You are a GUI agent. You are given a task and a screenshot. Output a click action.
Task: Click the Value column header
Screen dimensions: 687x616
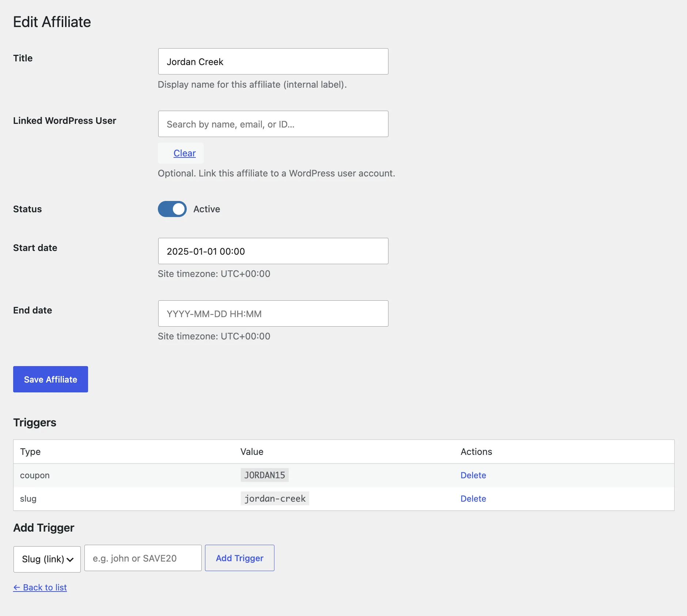[252, 452]
